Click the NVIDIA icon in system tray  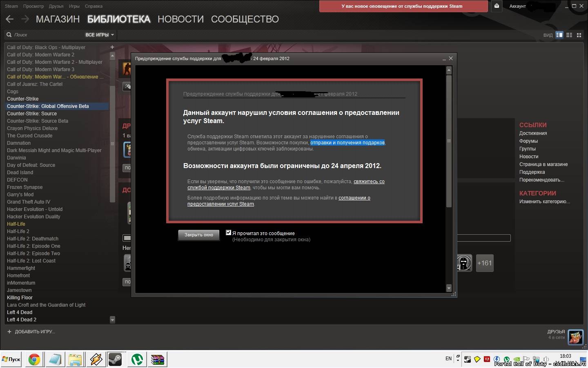point(517,359)
